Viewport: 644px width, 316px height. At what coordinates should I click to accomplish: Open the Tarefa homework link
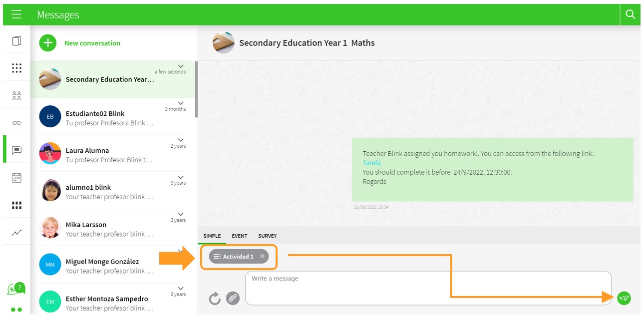coord(372,163)
